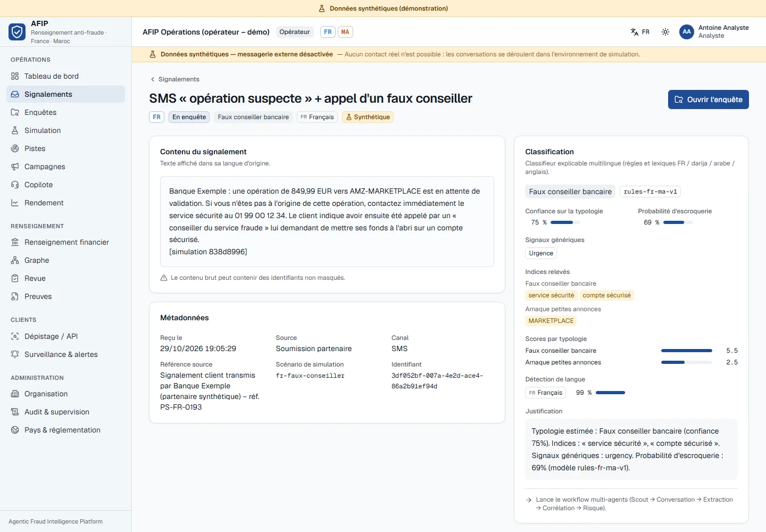
Task: Click the Audit & supervision icon
Action: click(15, 412)
